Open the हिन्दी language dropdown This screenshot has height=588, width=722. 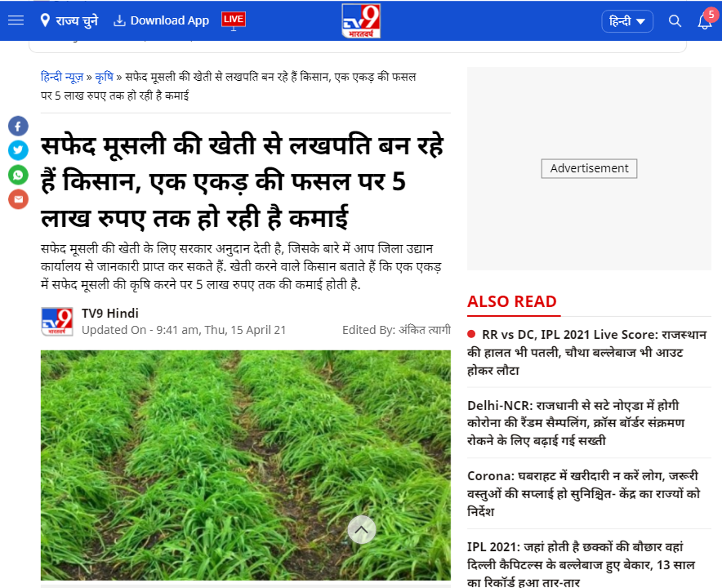(626, 21)
